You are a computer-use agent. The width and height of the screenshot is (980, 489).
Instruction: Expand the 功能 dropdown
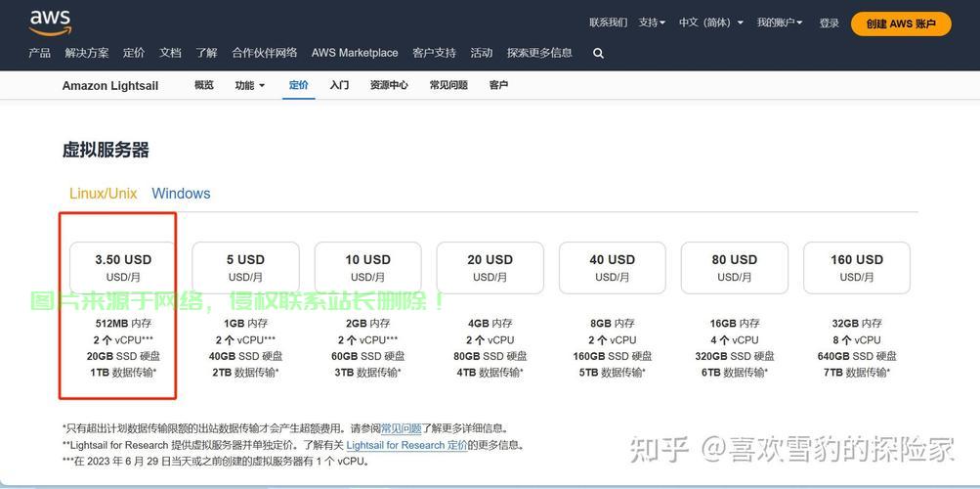click(x=250, y=85)
